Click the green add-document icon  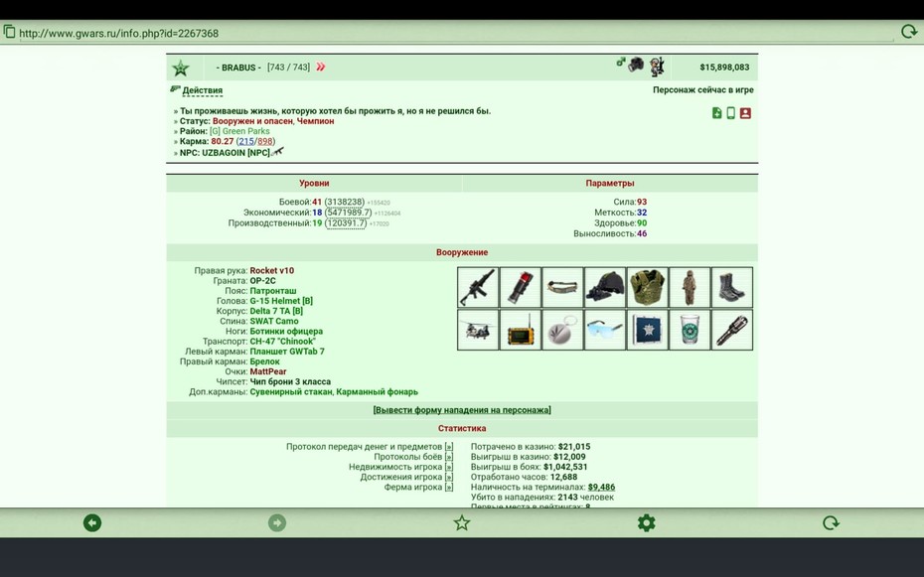(x=716, y=113)
